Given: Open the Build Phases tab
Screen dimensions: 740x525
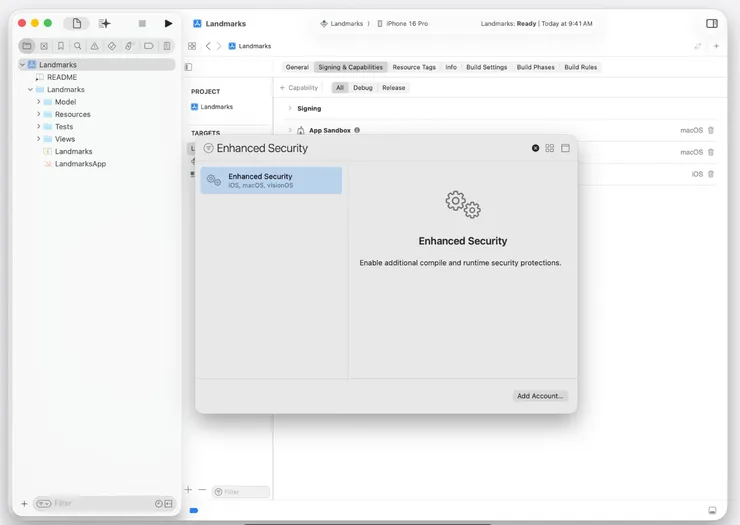Looking at the screenshot, I should (536, 67).
